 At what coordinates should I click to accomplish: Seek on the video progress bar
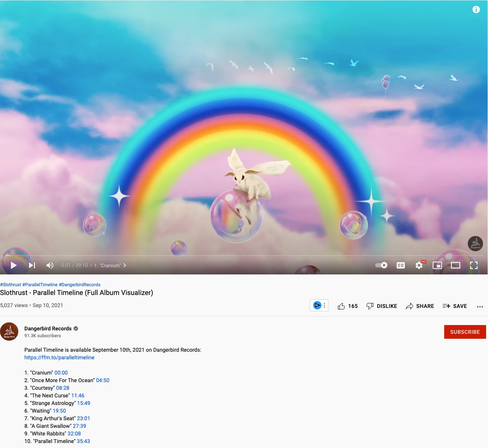pyautogui.click(x=244, y=255)
